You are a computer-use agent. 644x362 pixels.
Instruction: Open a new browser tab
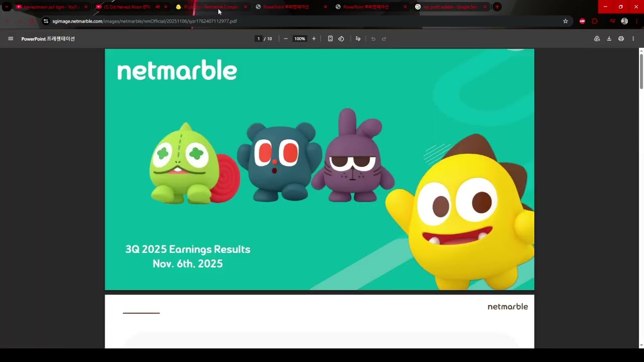[x=497, y=7]
